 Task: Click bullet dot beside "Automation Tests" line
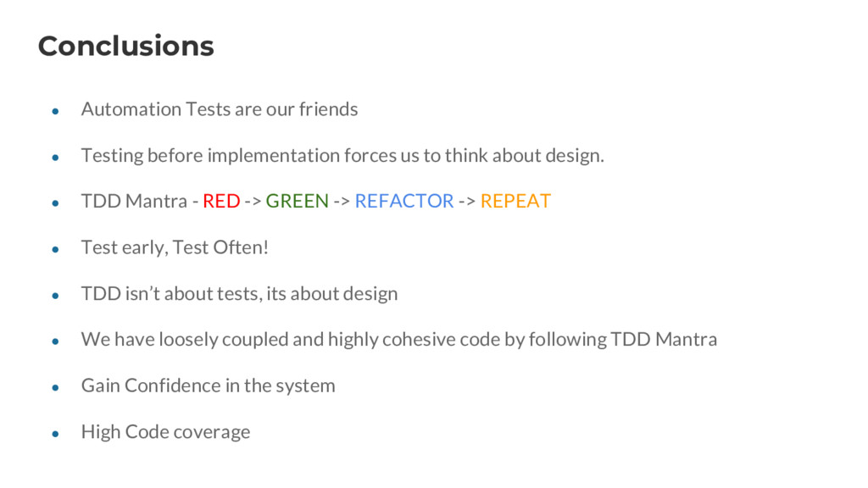pos(54,111)
